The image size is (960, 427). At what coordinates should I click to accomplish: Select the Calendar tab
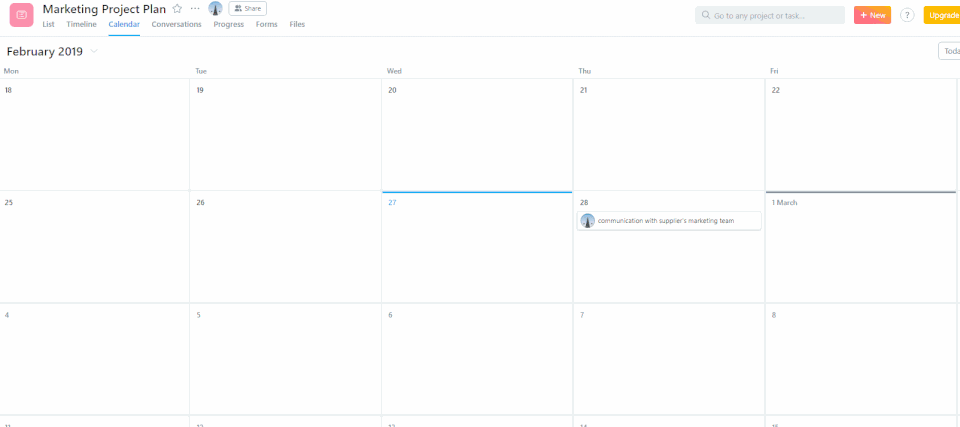[x=124, y=25]
